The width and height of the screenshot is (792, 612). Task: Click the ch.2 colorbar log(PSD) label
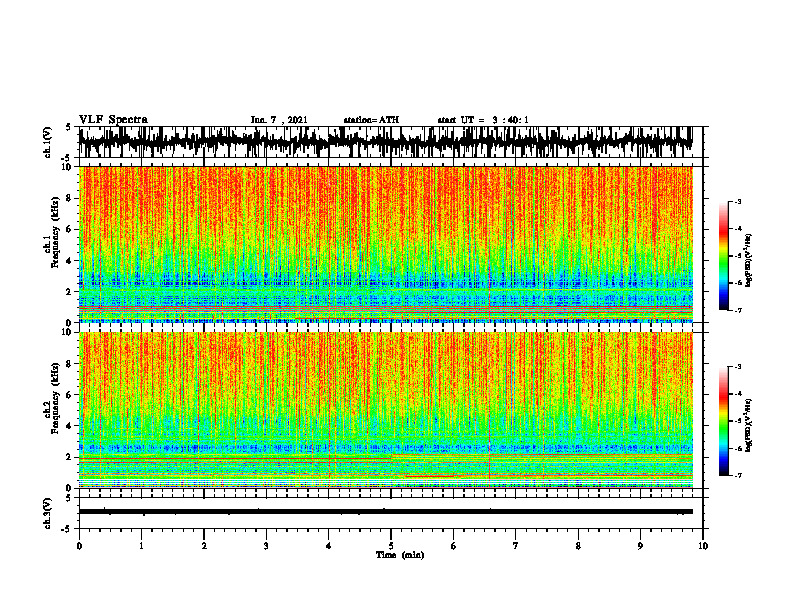coord(749,424)
